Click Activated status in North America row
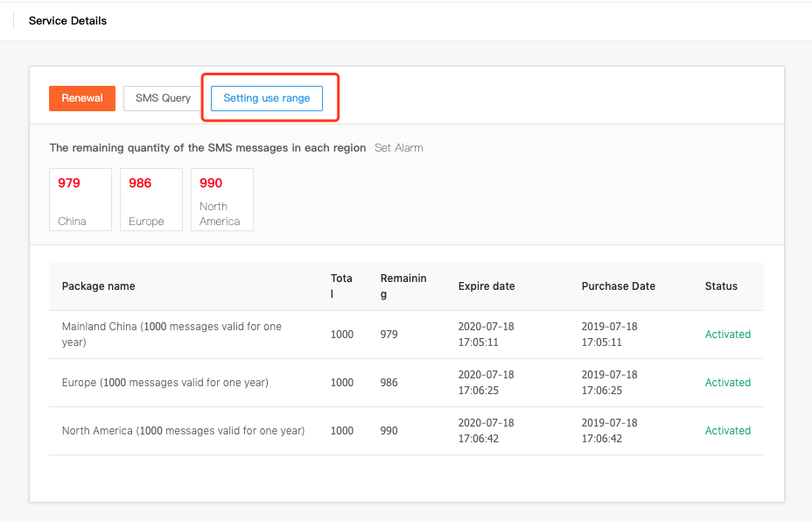812x522 pixels. [x=728, y=431]
